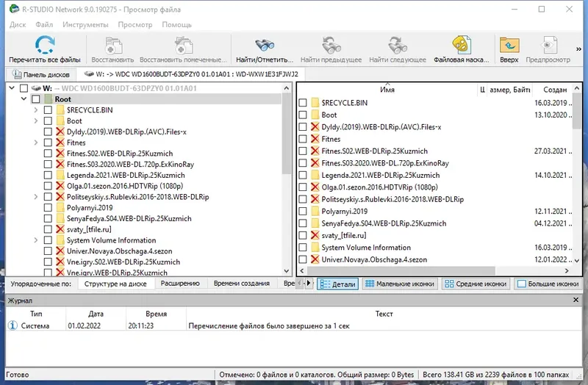Expand the Boot folder in tree
The width and height of the screenshot is (588, 385).
(x=36, y=120)
